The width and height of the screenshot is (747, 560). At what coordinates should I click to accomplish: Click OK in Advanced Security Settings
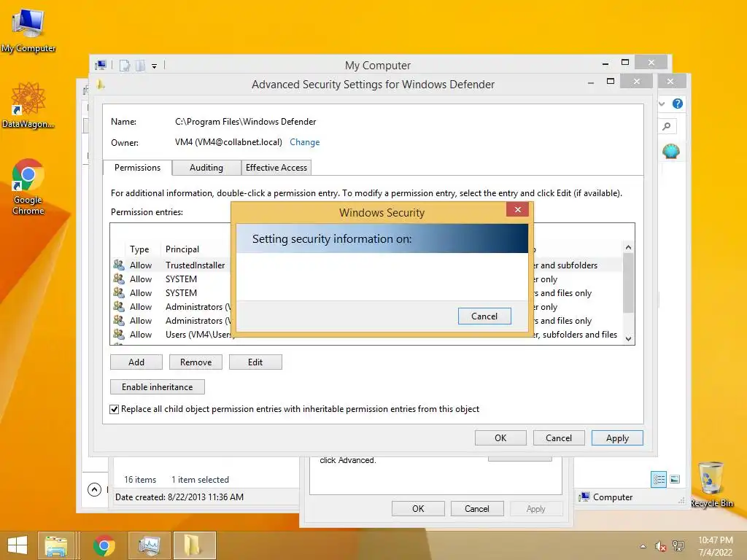[500, 437]
